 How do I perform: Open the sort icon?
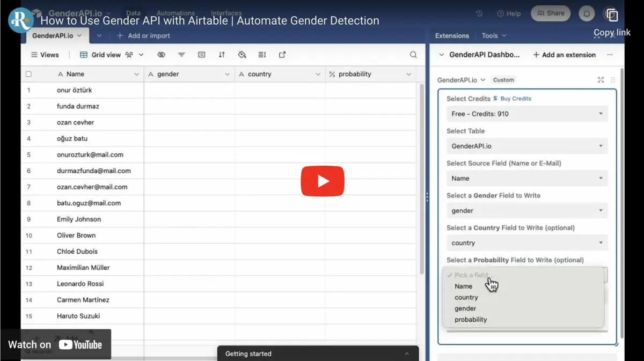222,55
